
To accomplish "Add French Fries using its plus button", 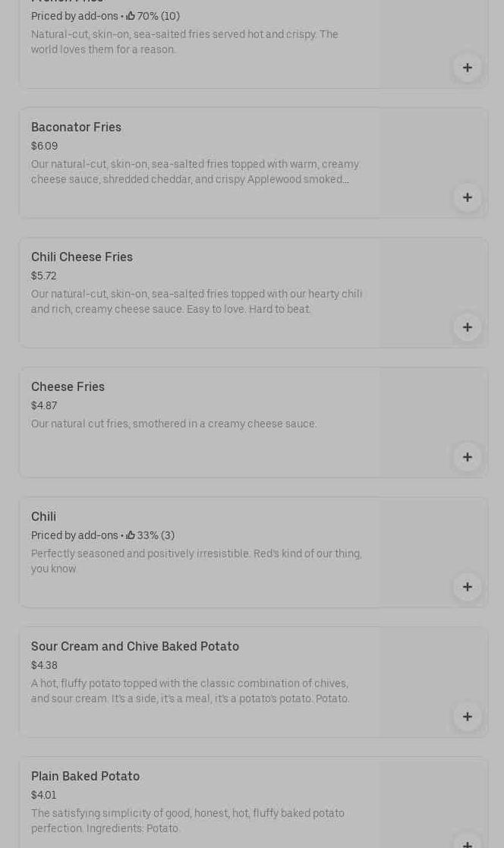I will pos(467,68).
